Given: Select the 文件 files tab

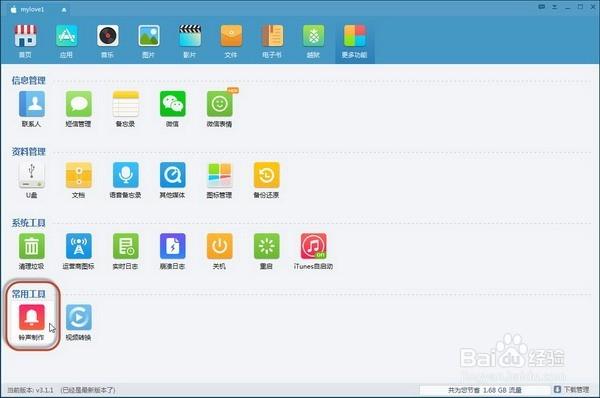Looking at the screenshot, I should point(231,41).
